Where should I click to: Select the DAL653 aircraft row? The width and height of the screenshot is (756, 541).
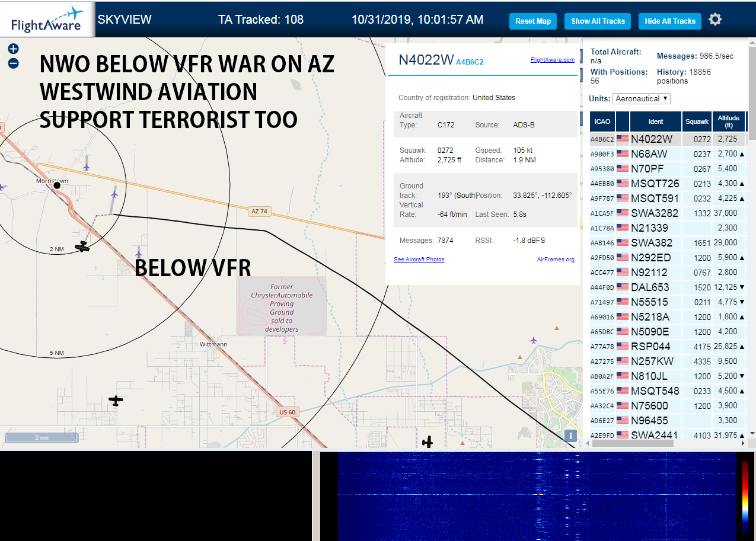click(668, 287)
